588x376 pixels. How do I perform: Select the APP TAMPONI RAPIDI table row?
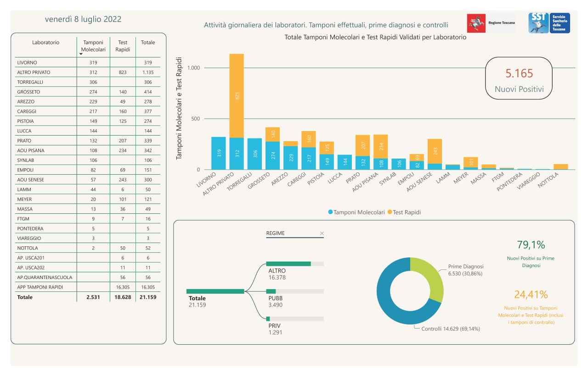(x=88, y=287)
